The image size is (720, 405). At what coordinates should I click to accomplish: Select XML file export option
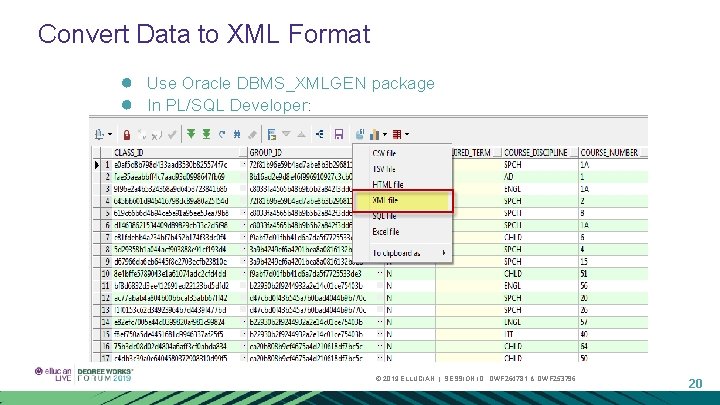point(403,201)
